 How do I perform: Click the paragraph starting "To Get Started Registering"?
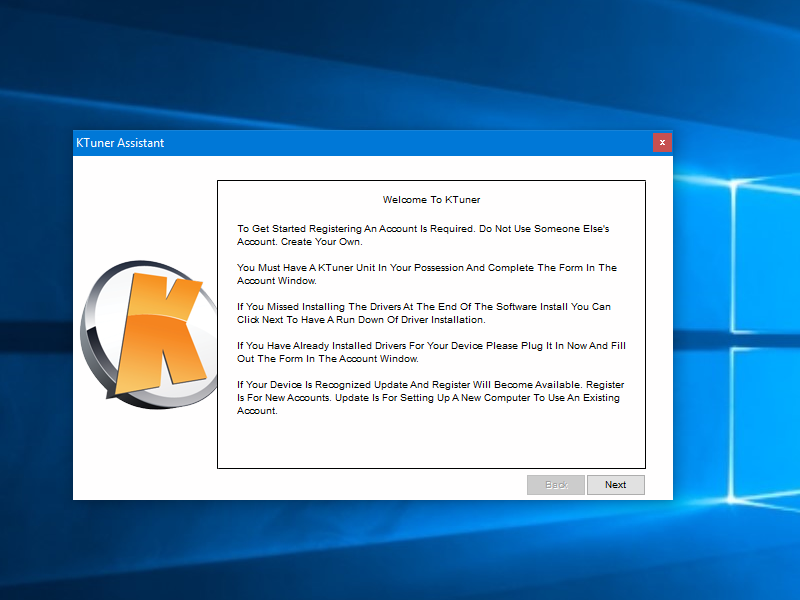(x=423, y=235)
